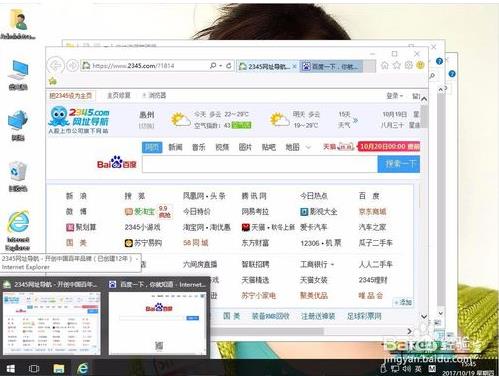499x376 pixels.
Task: Open the 京东商城 link
Action: coord(372,212)
